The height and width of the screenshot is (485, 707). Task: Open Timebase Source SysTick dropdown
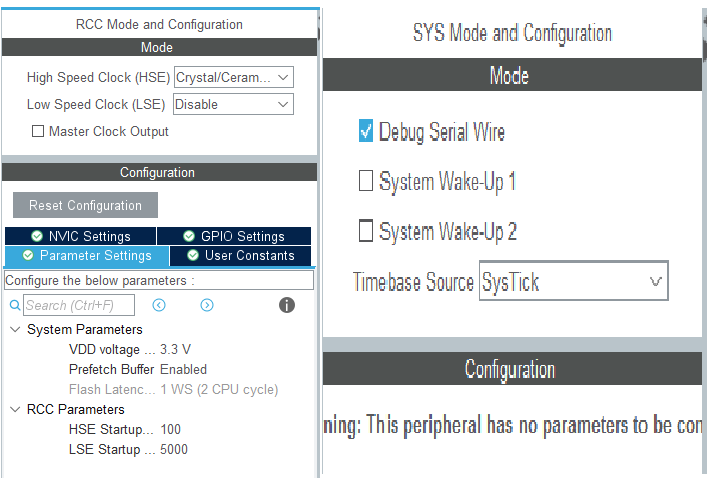[x=573, y=282]
